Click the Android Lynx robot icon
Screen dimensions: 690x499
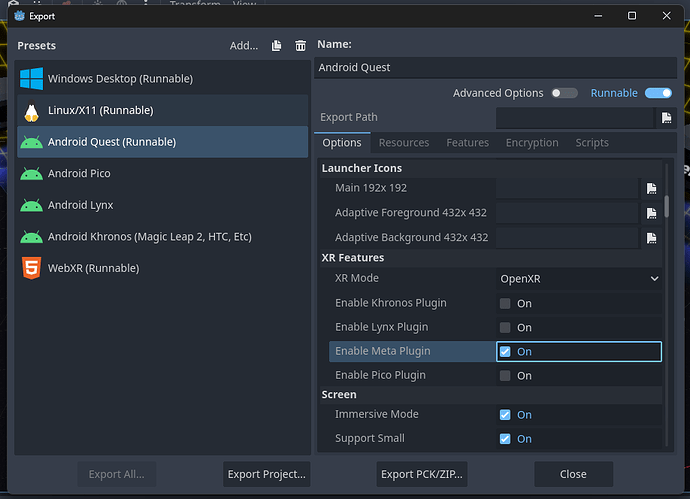pos(32,205)
